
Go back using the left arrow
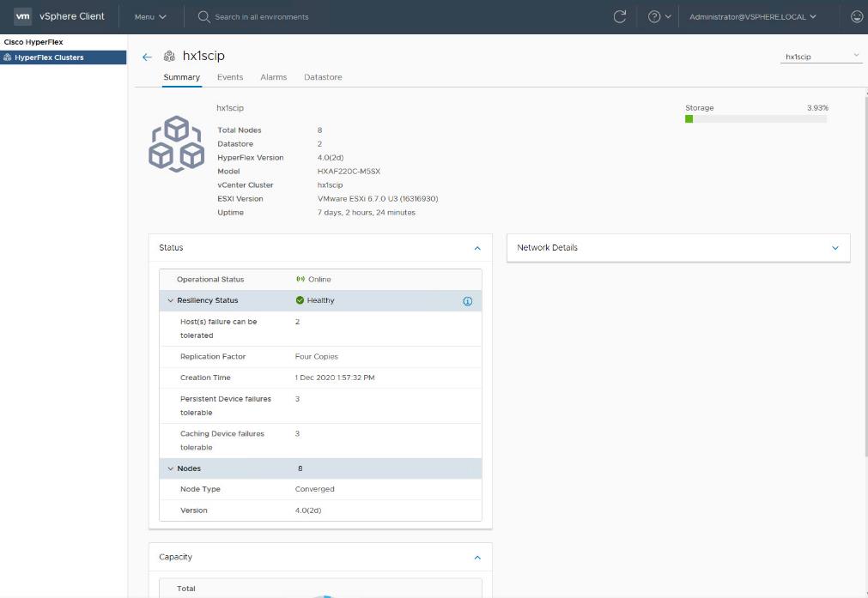pyautogui.click(x=147, y=57)
